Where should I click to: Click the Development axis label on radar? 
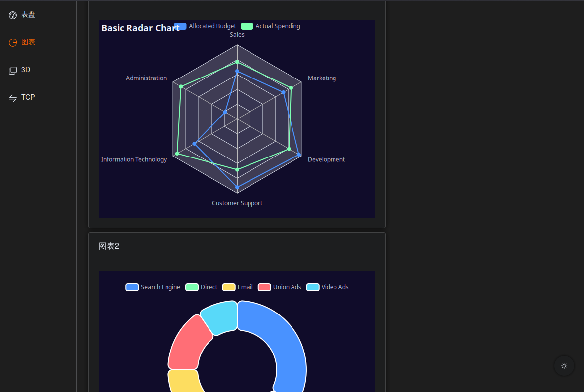[x=326, y=159]
